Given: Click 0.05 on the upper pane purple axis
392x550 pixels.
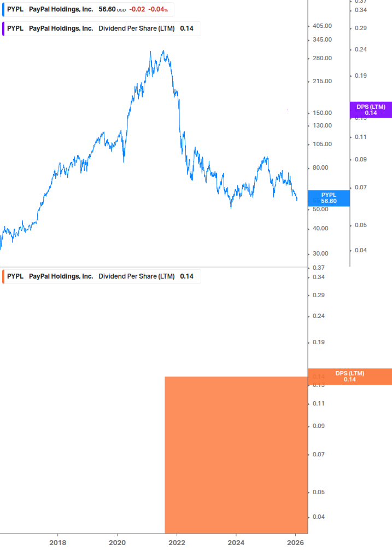Looking at the screenshot, I should click(x=361, y=225).
